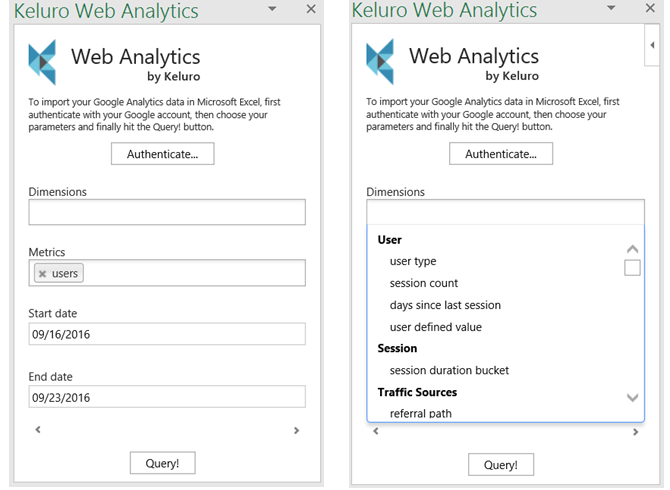Click Authenticate button in left pane
This screenshot has width=670, height=490.
[162, 154]
